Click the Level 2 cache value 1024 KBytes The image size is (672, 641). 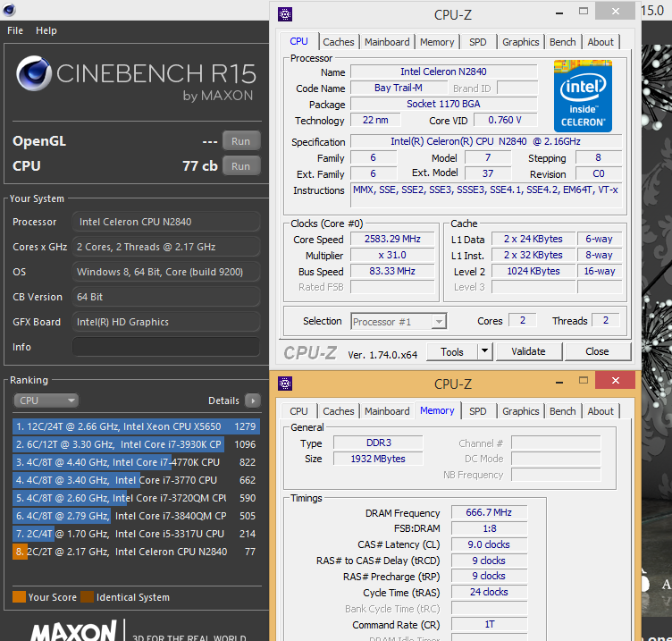click(x=533, y=271)
